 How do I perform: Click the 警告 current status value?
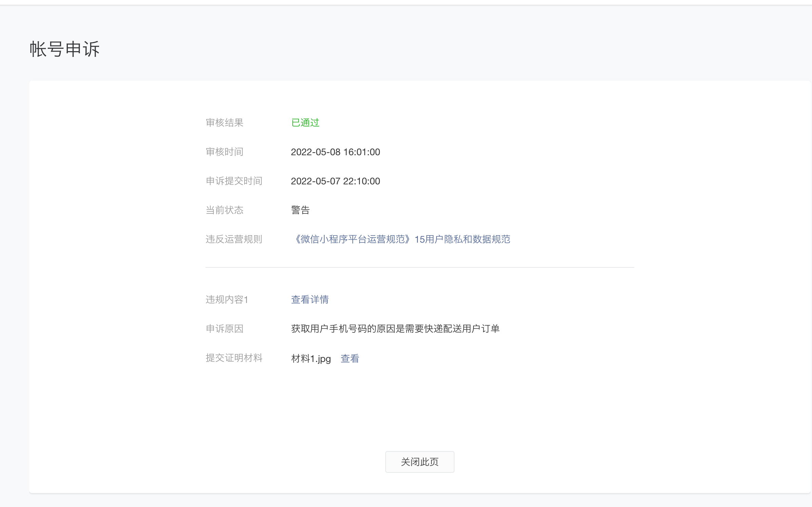pyautogui.click(x=300, y=210)
